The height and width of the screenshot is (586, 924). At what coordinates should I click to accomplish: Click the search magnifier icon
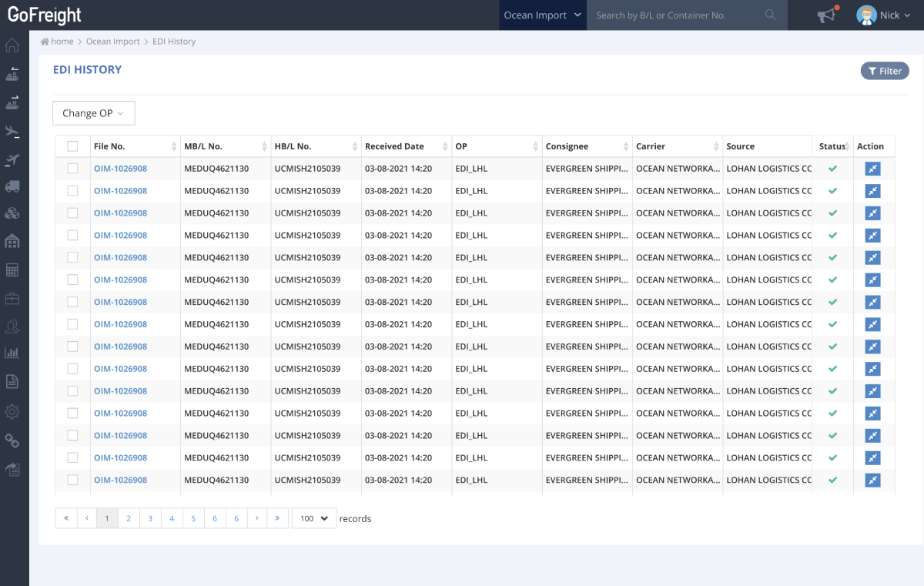coord(770,15)
